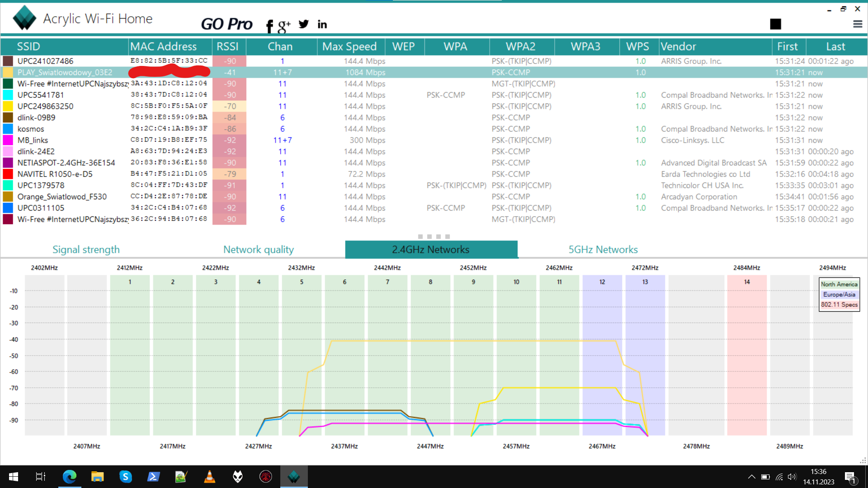Select the NETIASPOT-2.4GHz-36E154 row
868x488 pixels.
pyautogui.click(x=434, y=163)
